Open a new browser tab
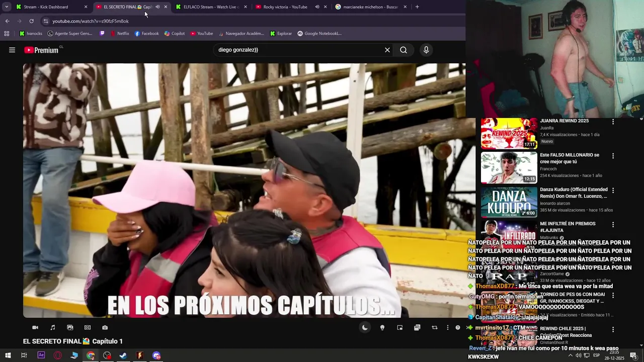Screen dimensions: 644x362 [417, 7]
